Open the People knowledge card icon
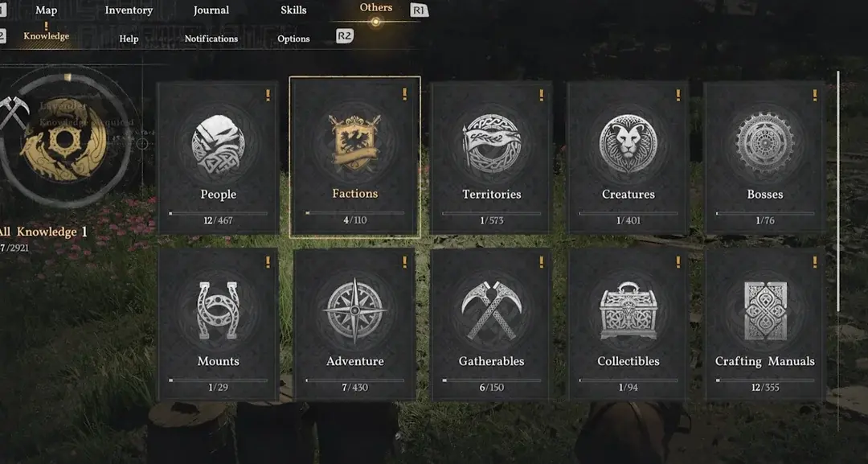Viewport: 868px width, 464px height. (218, 145)
